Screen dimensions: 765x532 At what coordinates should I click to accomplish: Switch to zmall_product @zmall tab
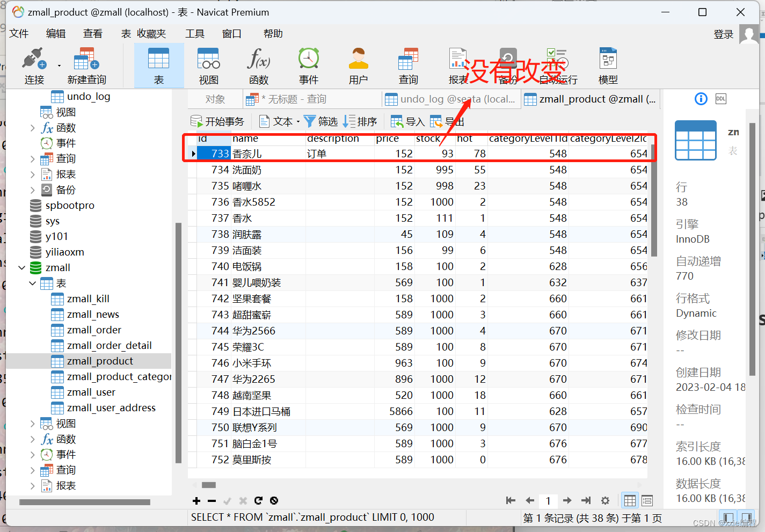[590, 99]
